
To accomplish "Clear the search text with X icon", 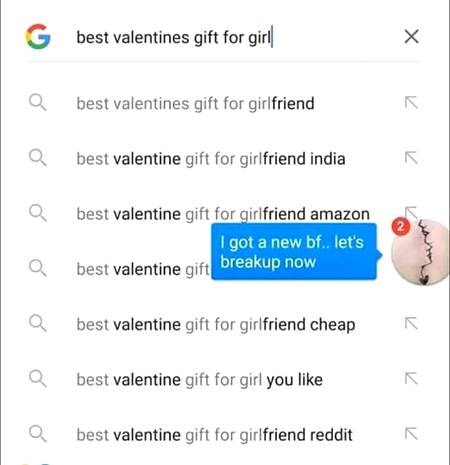I will [411, 36].
